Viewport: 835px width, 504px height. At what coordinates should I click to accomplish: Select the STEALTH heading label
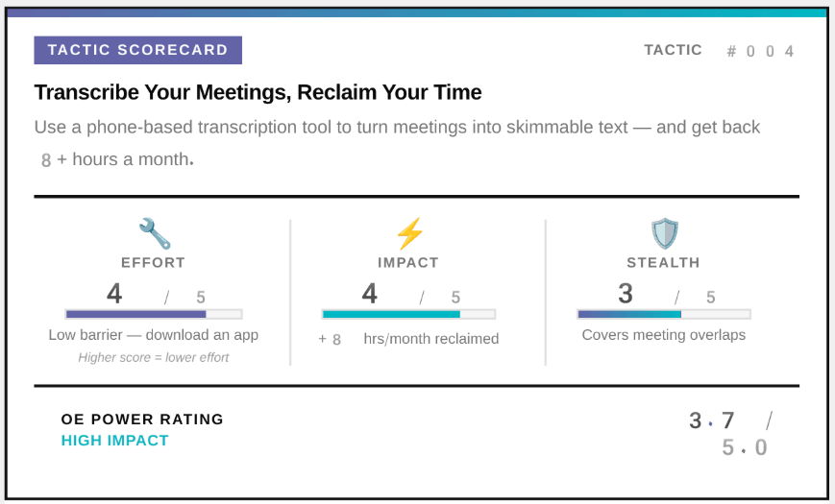tap(663, 263)
